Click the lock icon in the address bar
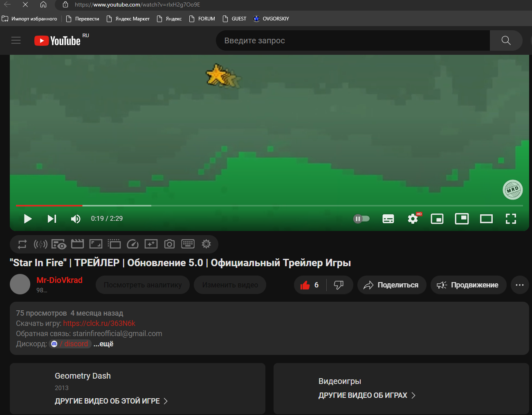Screen dimensions: 532x415 pos(65,4)
